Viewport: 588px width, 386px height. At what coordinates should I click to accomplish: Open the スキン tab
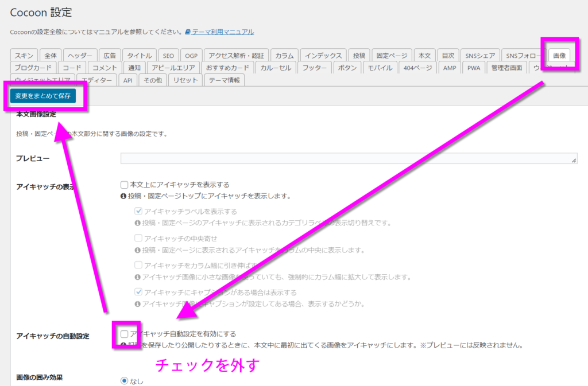pyautogui.click(x=24, y=56)
